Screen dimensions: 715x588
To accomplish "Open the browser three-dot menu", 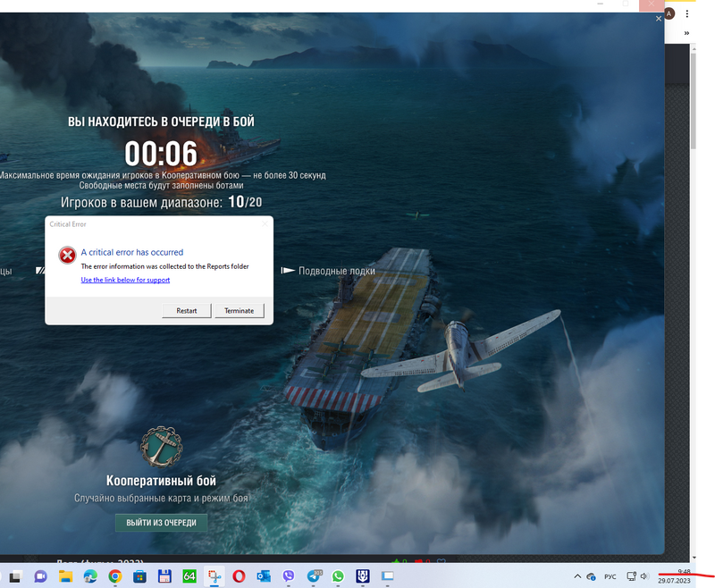I will (686, 13).
